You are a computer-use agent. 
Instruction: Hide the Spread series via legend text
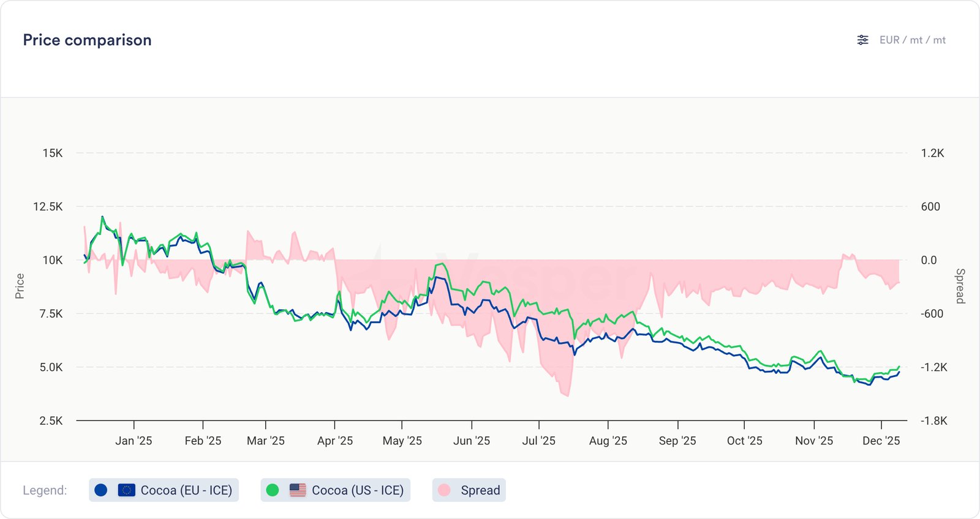tap(480, 490)
